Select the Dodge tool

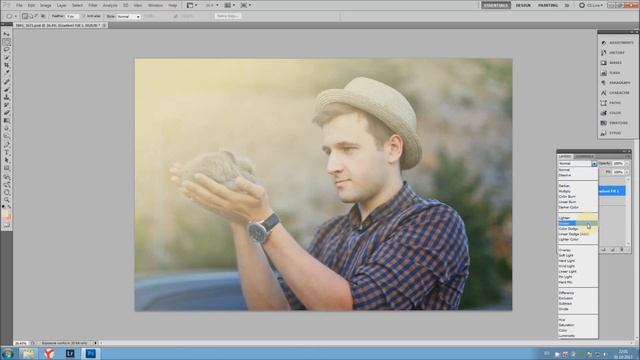(7, 136)
